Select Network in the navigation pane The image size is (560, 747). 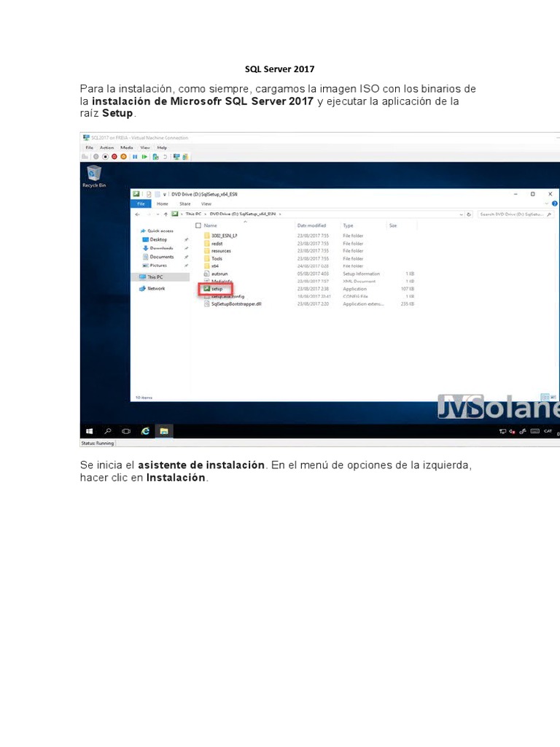(152, 289)
